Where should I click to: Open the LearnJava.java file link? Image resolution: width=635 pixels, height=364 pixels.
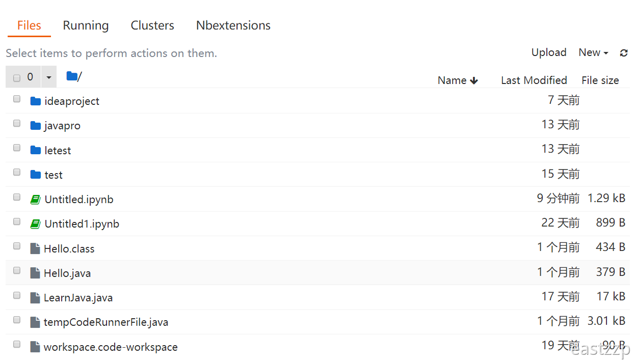[x=78, y=298]
